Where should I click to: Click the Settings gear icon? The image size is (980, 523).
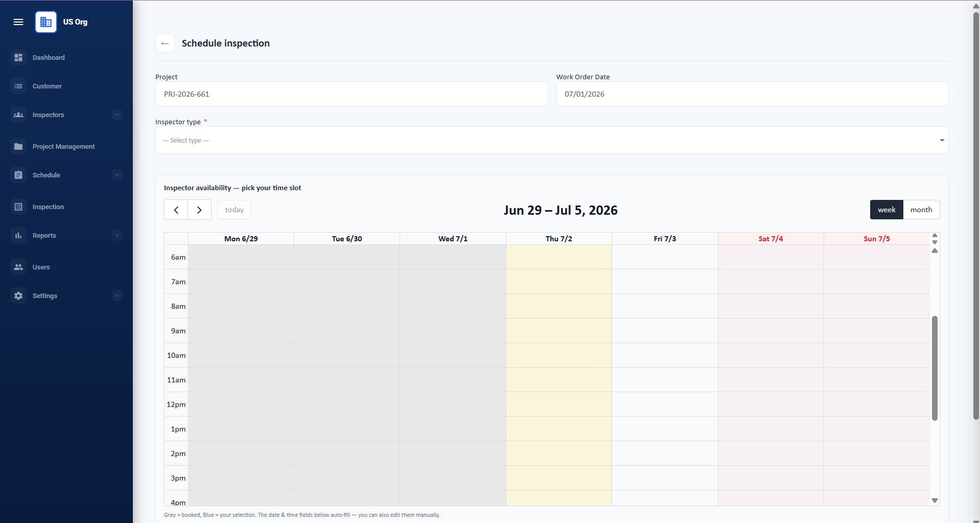tap(18, 295)
